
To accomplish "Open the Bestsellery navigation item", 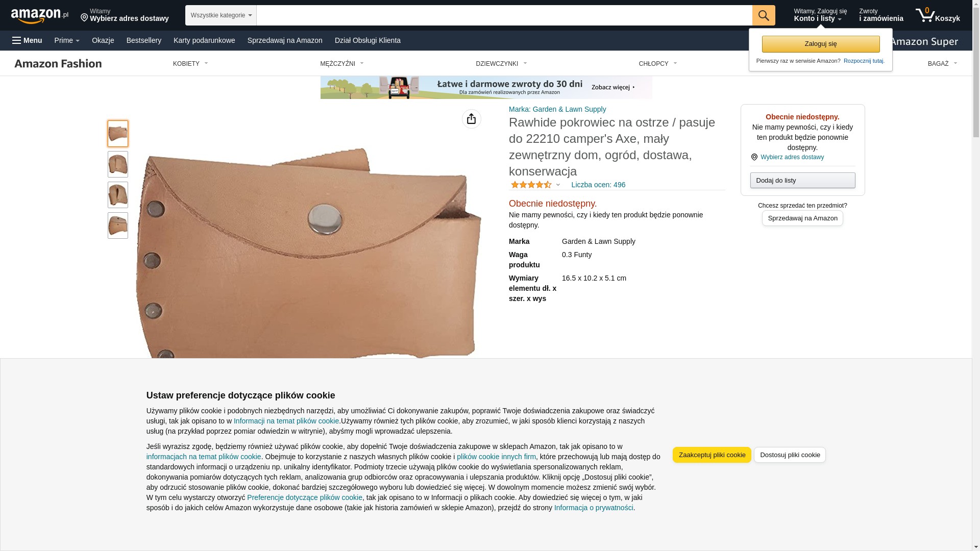I will click(x=144, y=40).
